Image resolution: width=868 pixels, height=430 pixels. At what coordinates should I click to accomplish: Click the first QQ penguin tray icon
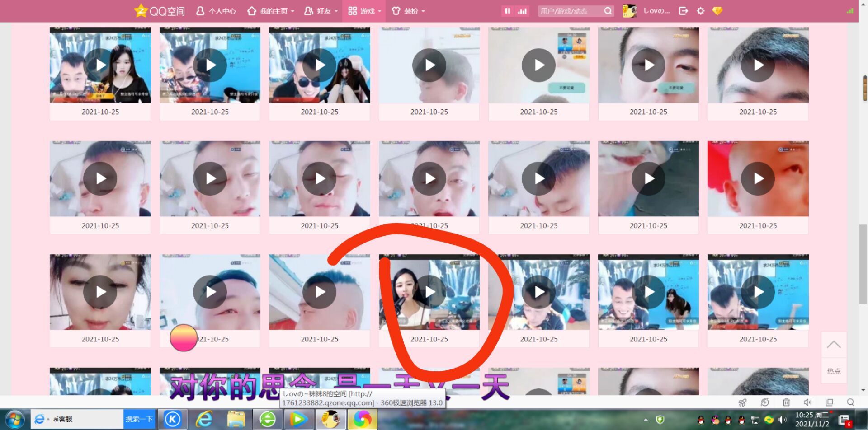tap(701, 420)
